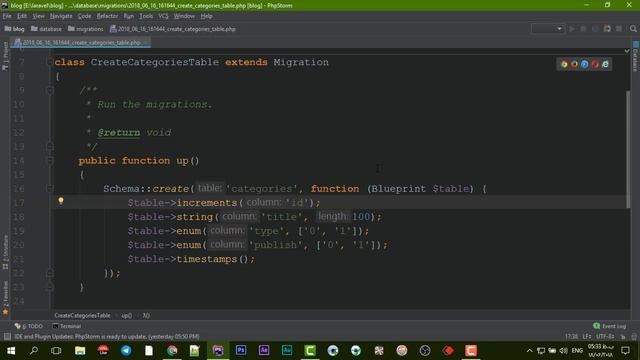Open the Help menu
Screen dimensions: 640x360
(206, 16)
